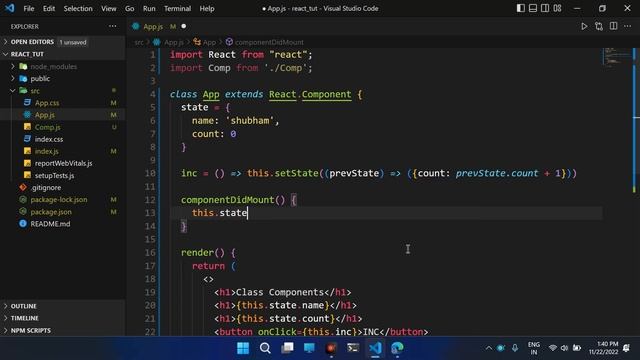Open Wi-Fi network tray icon

553,348
